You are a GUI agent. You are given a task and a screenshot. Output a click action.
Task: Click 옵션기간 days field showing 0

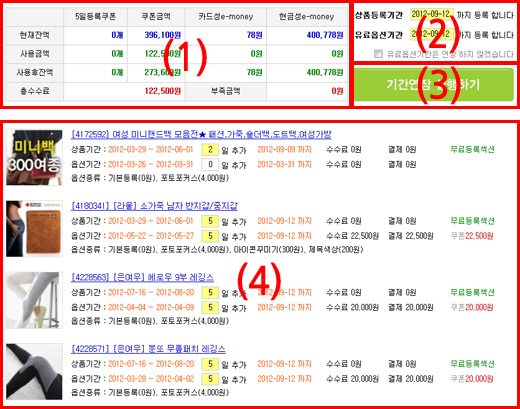click(210, 164)
